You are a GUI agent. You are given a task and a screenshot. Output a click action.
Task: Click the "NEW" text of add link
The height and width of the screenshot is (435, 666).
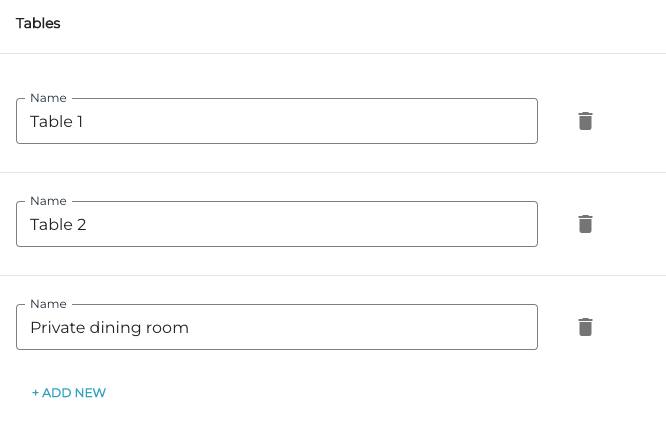pos(91,393)
